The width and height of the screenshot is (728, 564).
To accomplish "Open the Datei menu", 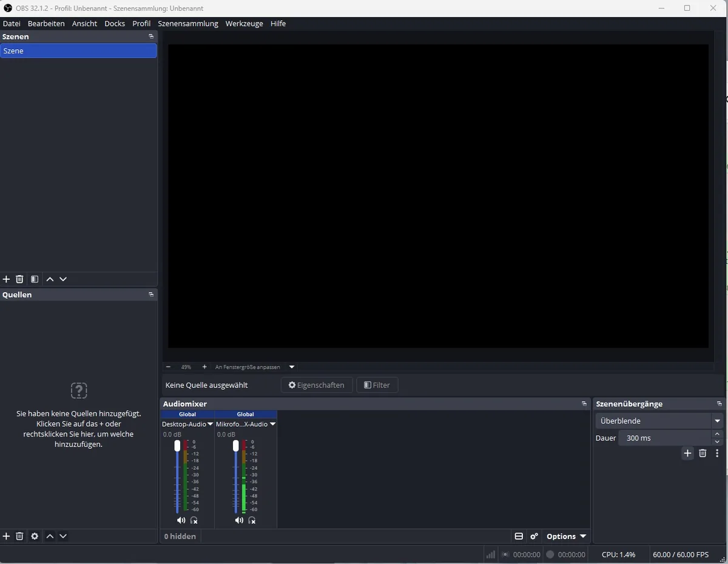I will coord(12,24).
